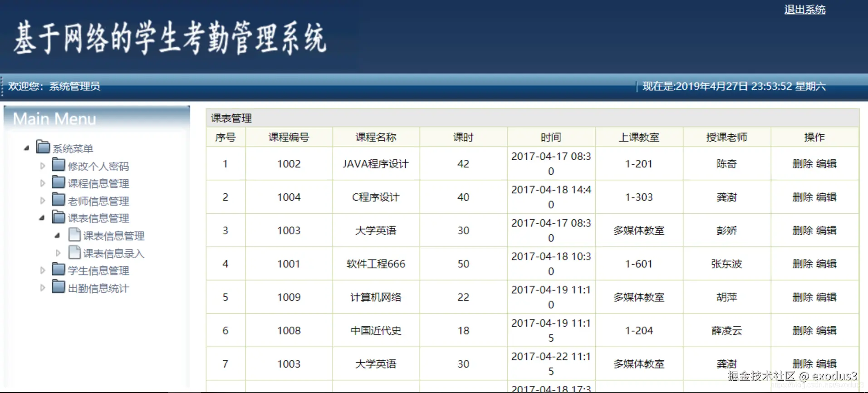Click the 修改个人密码 folder icon
The width and height of the screenshot is (868, 393).
(59, 164)
